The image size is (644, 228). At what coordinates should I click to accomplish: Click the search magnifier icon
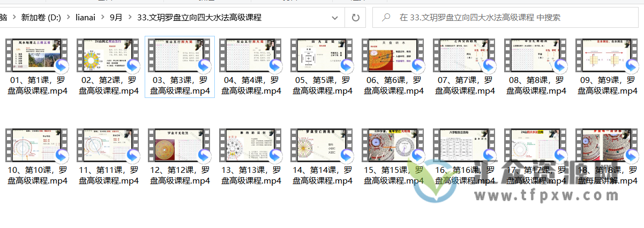[x=386, y=18]
